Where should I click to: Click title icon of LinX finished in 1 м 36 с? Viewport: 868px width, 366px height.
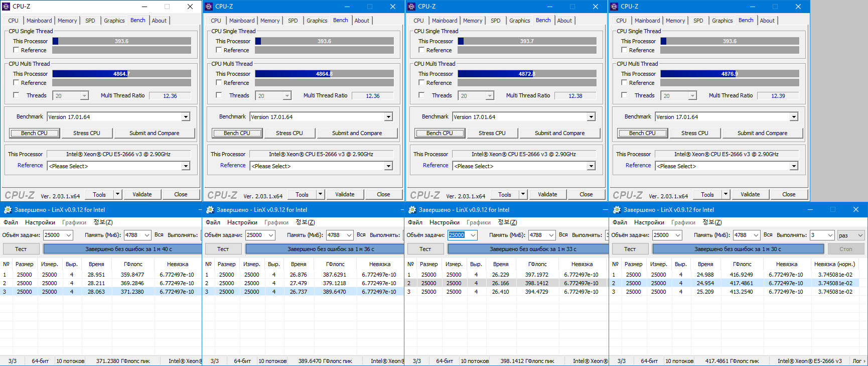point(210,210)
